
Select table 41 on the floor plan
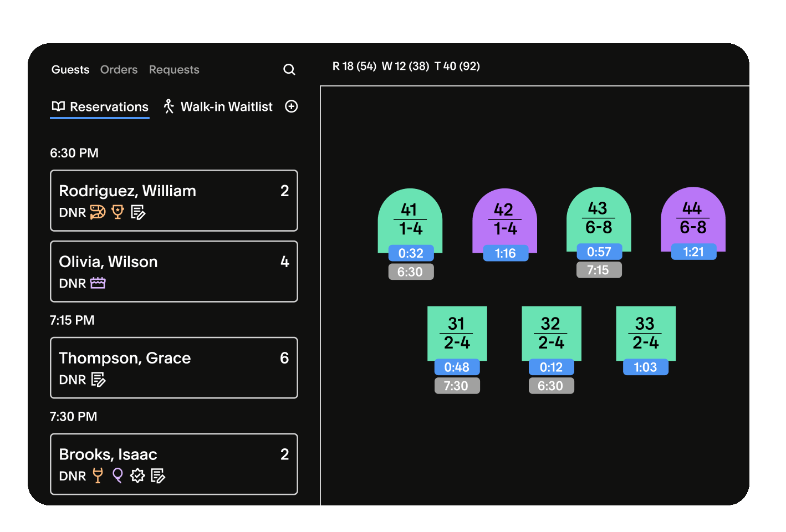(410, 219)
